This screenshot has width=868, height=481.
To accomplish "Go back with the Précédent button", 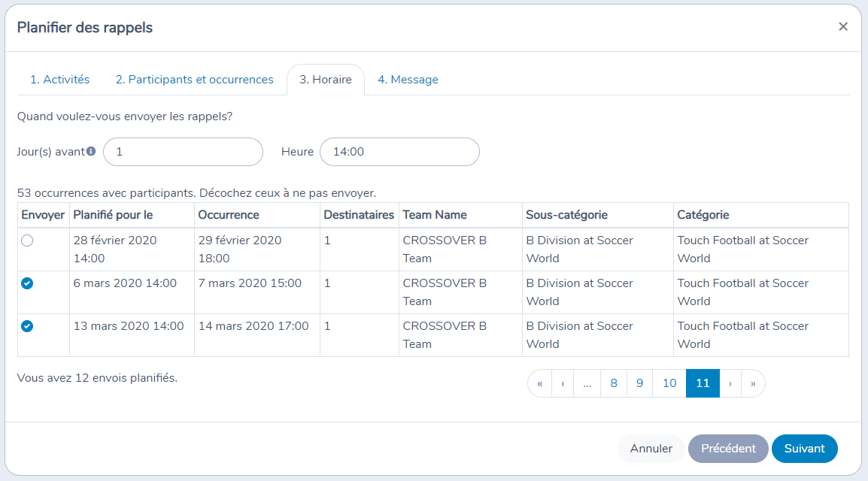I will point(728,449).
